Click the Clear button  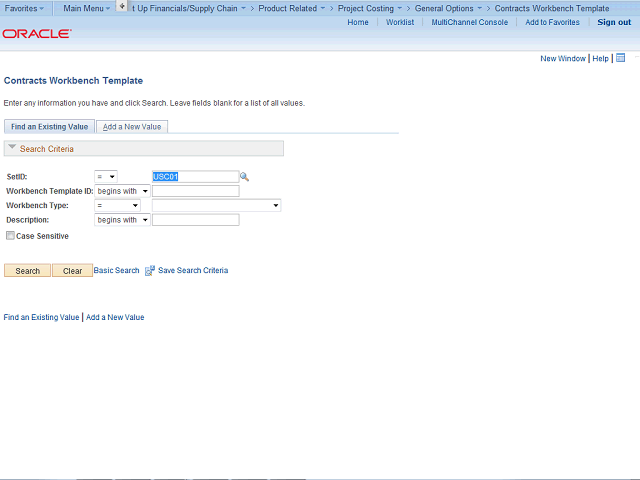tap(72, 271)
